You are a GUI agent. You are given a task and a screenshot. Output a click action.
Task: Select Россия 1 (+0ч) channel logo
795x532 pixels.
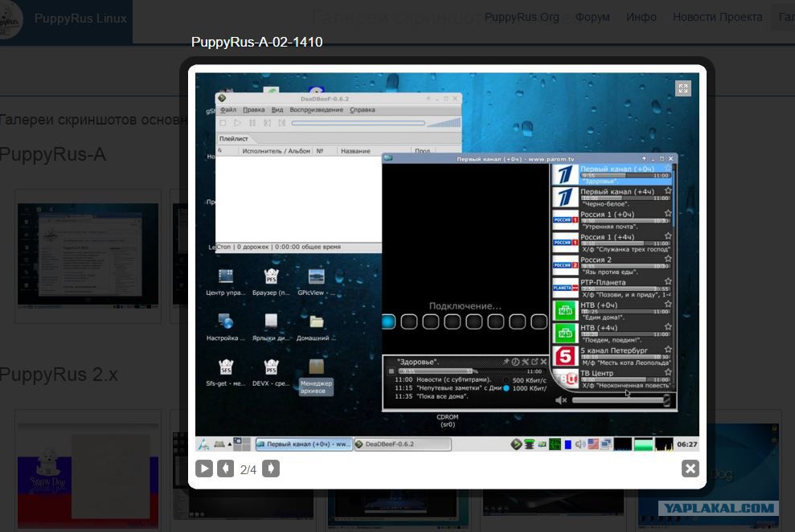click(565, 220)
